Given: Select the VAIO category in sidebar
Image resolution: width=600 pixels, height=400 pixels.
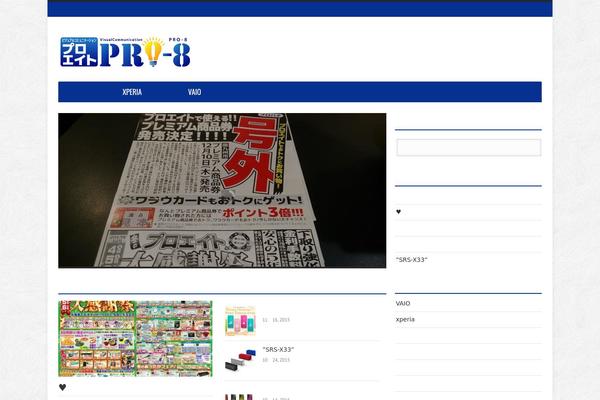Looking at the screenshot, I should 403,303.
